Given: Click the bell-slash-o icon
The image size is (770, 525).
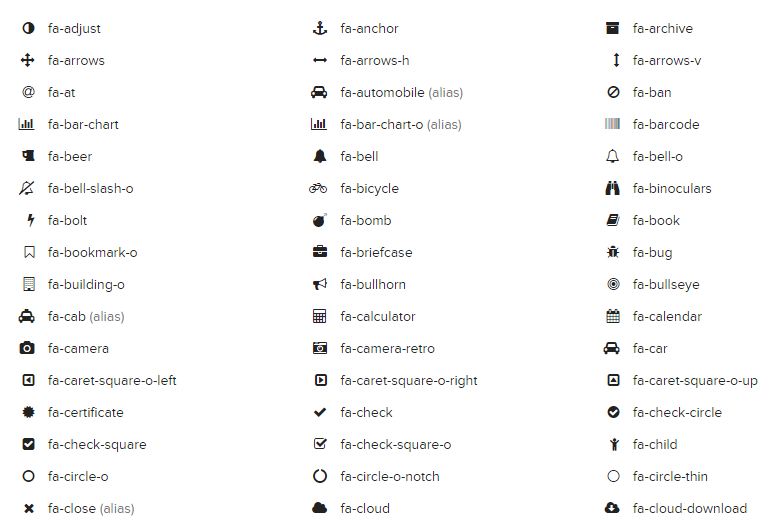Looking at the screenshot, I should [x=28, y=188].
